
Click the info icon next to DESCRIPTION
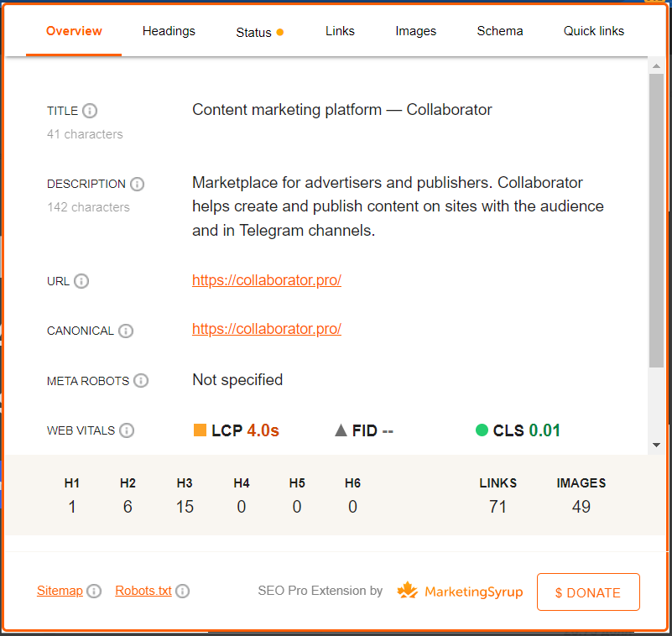[x=137, y=184]
